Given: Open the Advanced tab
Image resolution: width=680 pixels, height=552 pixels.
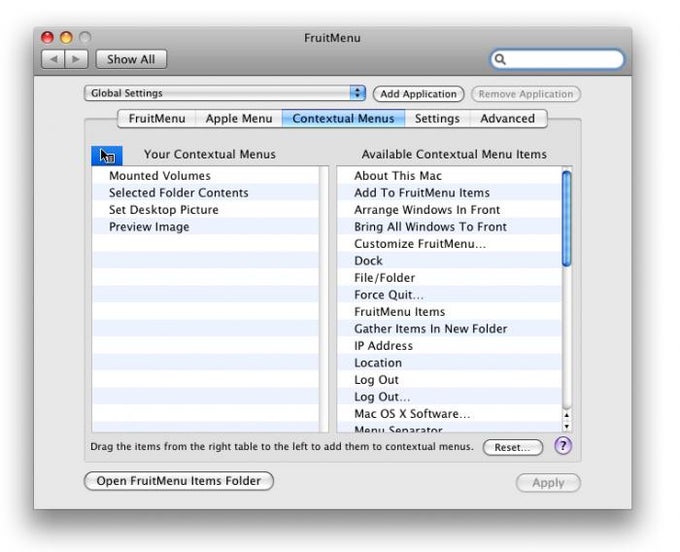Looking at the screenshot, I should [507, 118].
